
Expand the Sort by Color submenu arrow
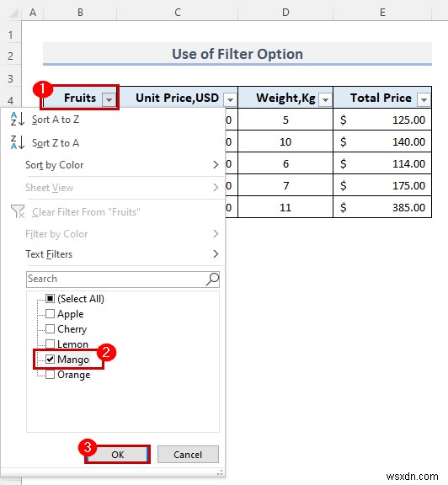point(216,165)
